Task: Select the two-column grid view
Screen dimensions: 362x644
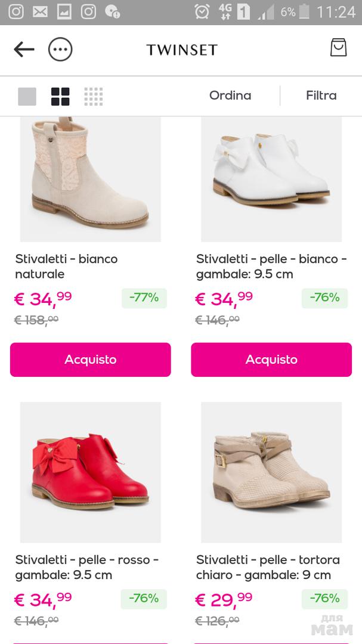Action: tap(60, 97)
